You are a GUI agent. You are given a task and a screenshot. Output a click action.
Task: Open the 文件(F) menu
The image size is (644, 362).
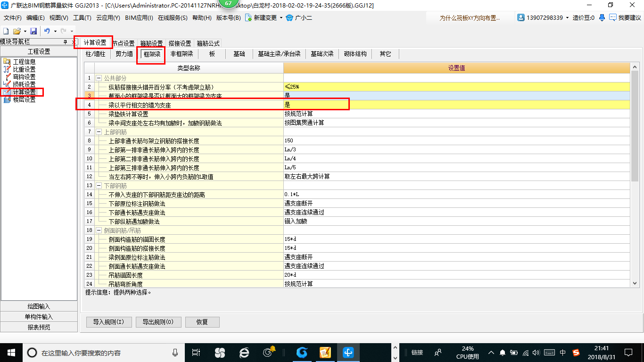13,18
